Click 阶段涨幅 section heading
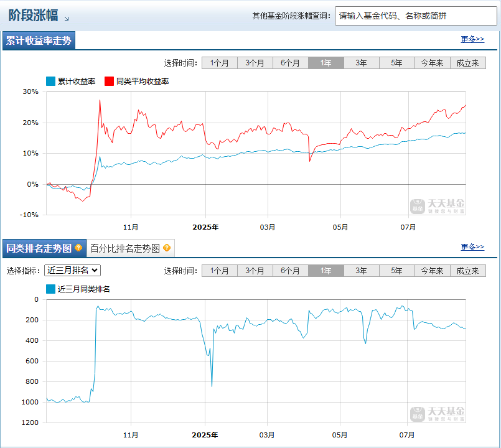This screenshot has height=448, width=501. point(33,15)
